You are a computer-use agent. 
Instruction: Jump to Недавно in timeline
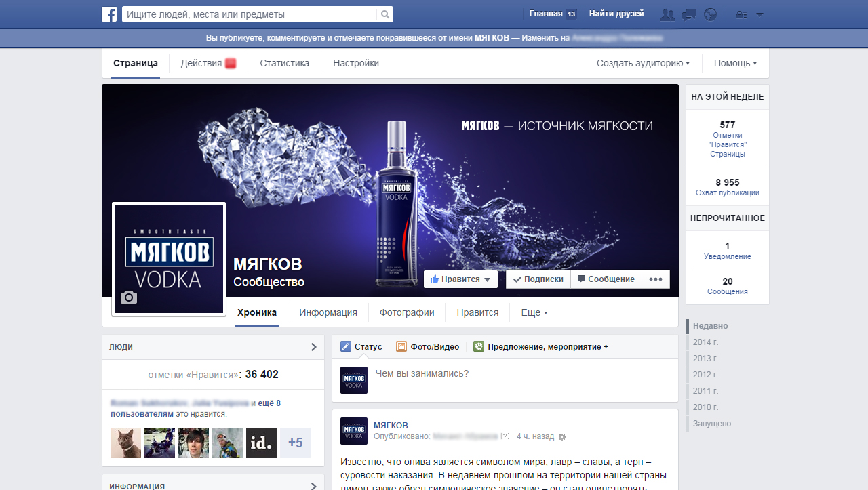tap(711, 326)
